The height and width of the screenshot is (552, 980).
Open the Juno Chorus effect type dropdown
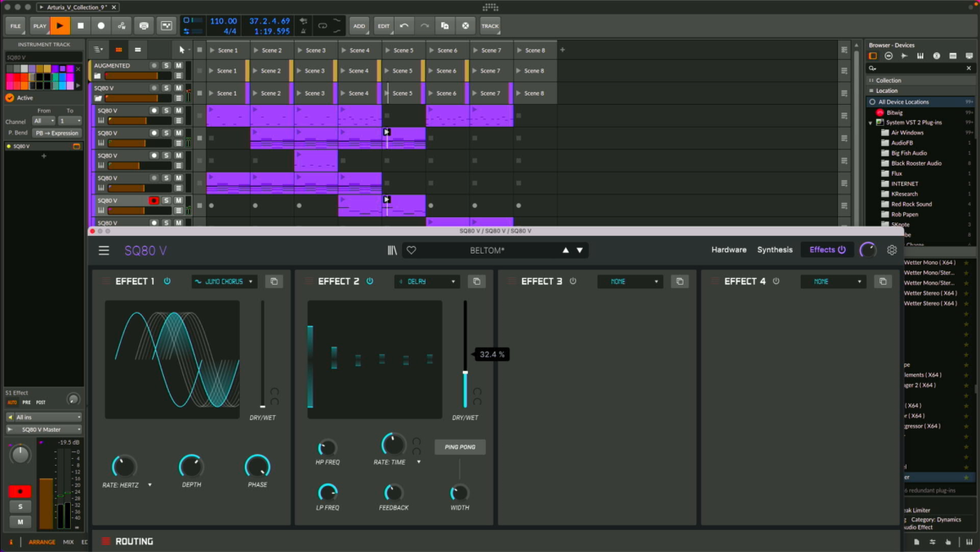224,281
